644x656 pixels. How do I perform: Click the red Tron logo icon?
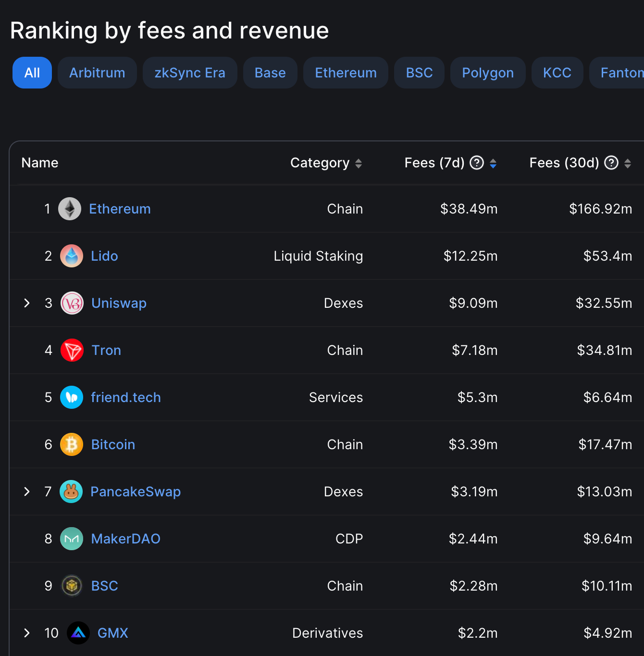click(72, 350)
